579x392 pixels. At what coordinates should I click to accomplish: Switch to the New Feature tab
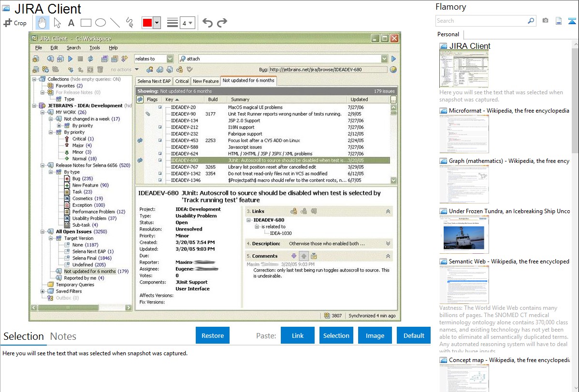(x=206, y=81)
